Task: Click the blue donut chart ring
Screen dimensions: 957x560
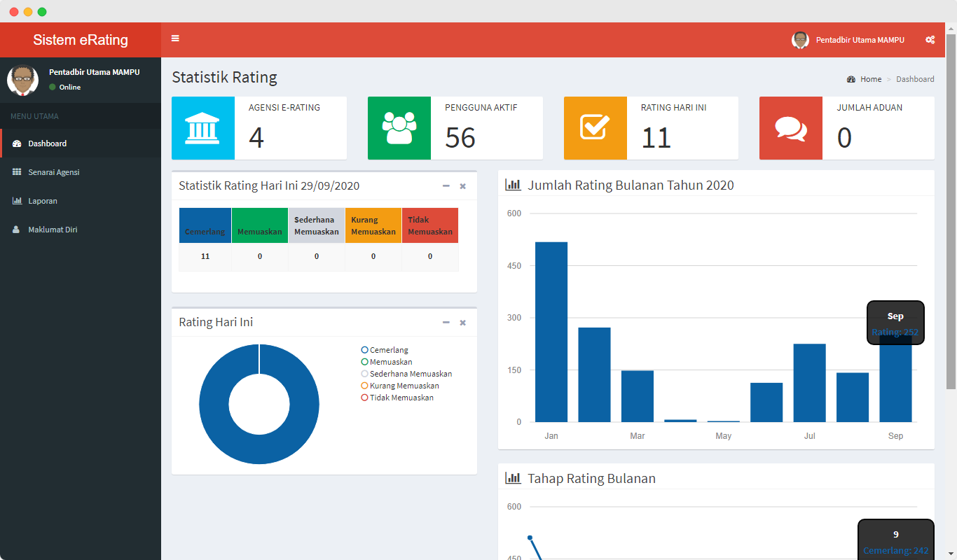Action: (214, 404)
